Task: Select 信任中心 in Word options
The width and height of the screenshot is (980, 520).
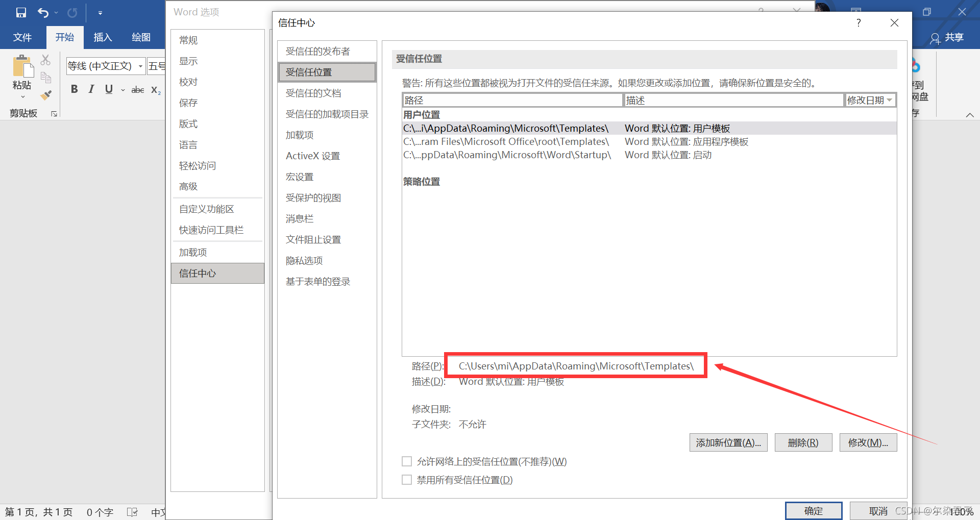Action: click(x=217, y=274)
